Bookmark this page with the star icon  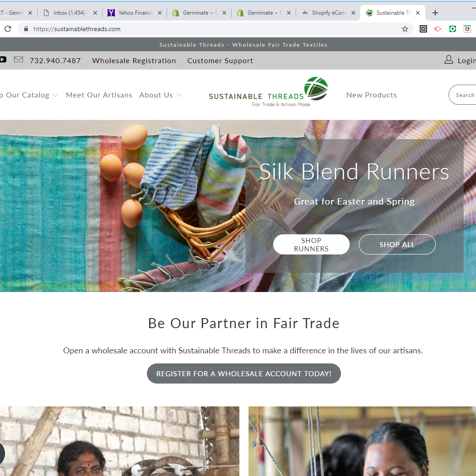click(405, 29)
